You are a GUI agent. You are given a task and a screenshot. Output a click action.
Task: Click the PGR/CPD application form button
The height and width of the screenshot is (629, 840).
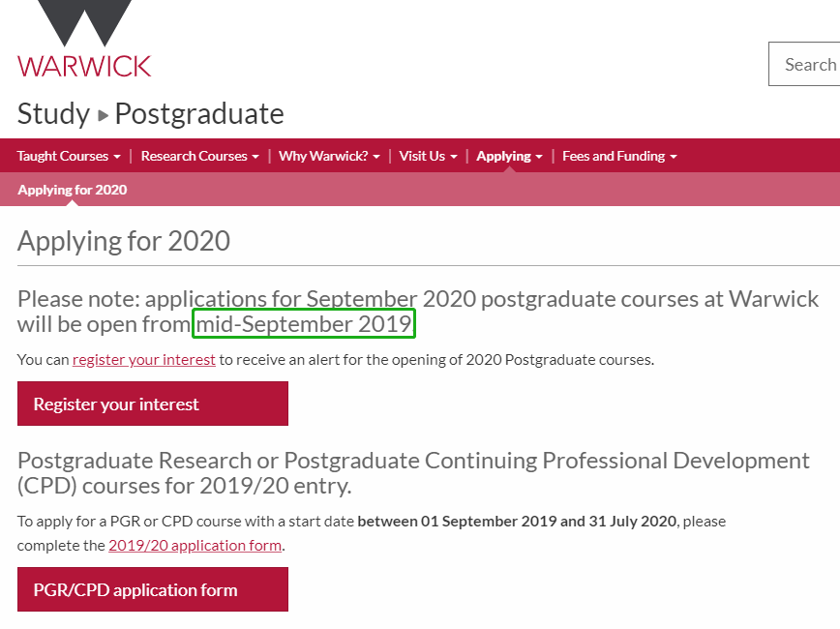153,589
